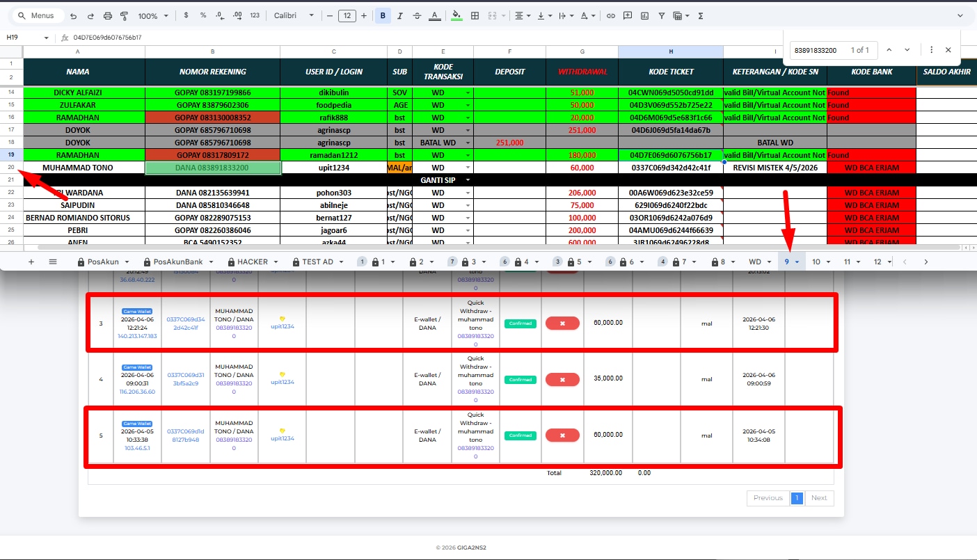Select the paint format tool
The image size is (977, 560).
[124, 15]
